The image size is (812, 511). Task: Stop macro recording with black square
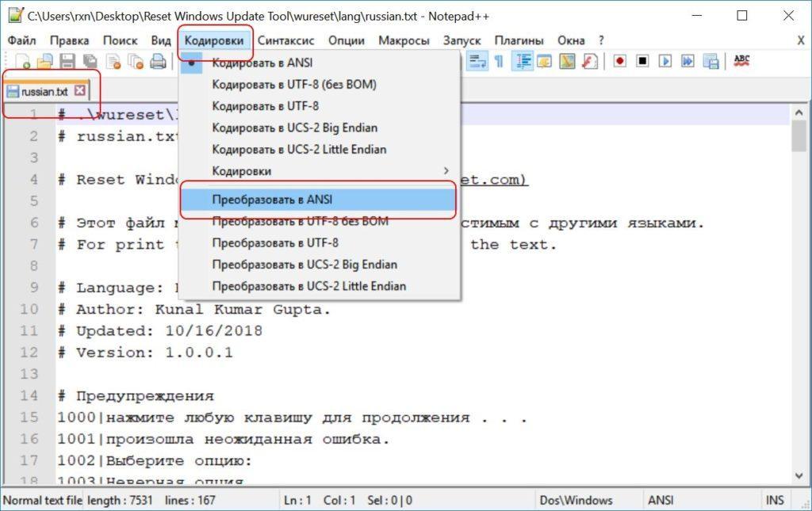click(642, 61)
